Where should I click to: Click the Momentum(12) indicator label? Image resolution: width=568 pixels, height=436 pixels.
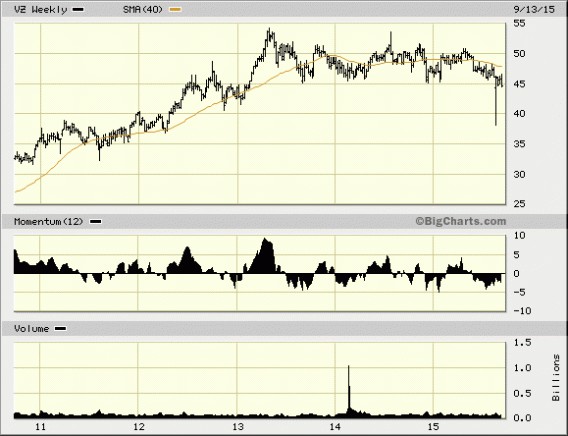pos(49,221)
